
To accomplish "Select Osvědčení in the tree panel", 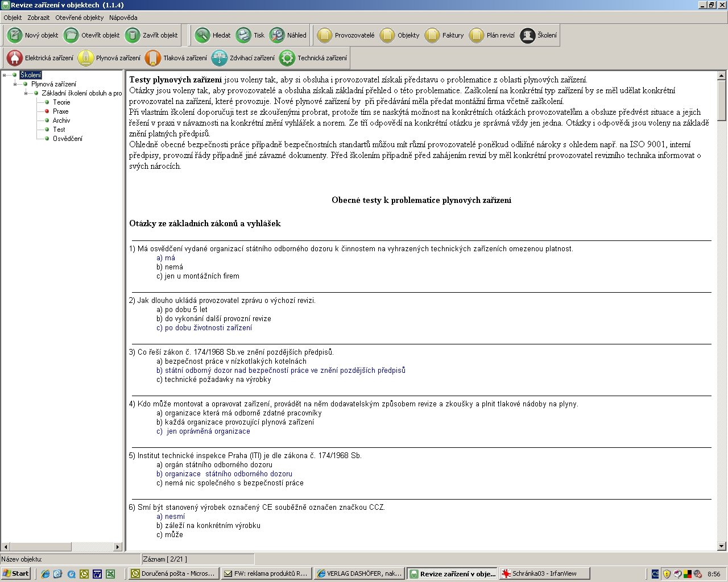I will (67, 139).
